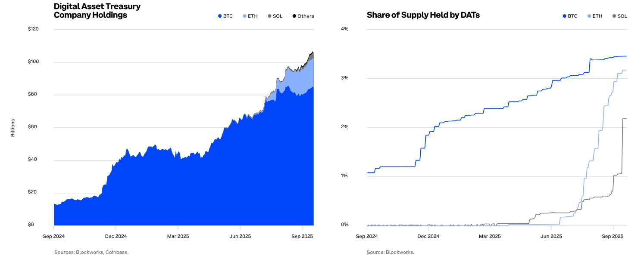Click the ETH legend dot in Holdings chart
This screenshot has width=644, height=259.
[244, 16]
